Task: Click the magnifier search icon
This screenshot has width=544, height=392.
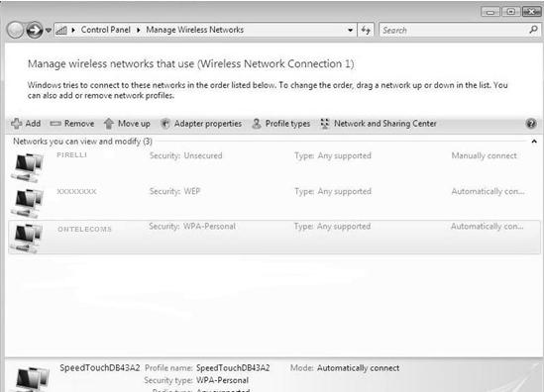Action: [x=533, y=30]
